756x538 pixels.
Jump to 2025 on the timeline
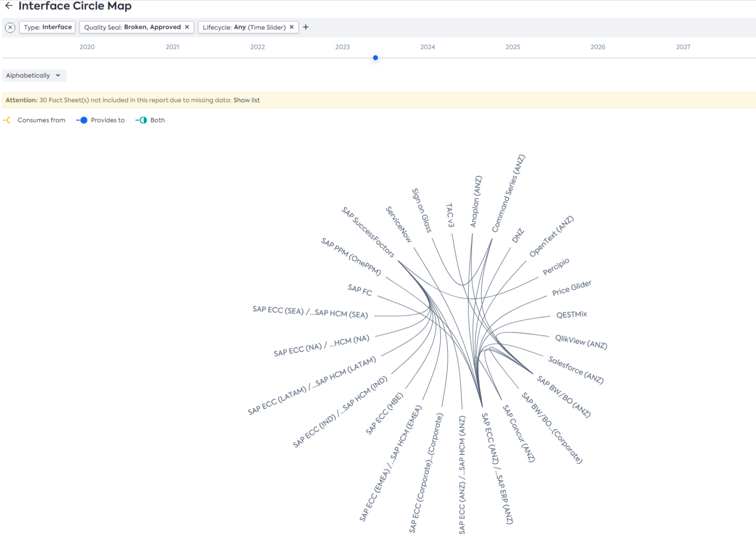[x=513, y=47]
